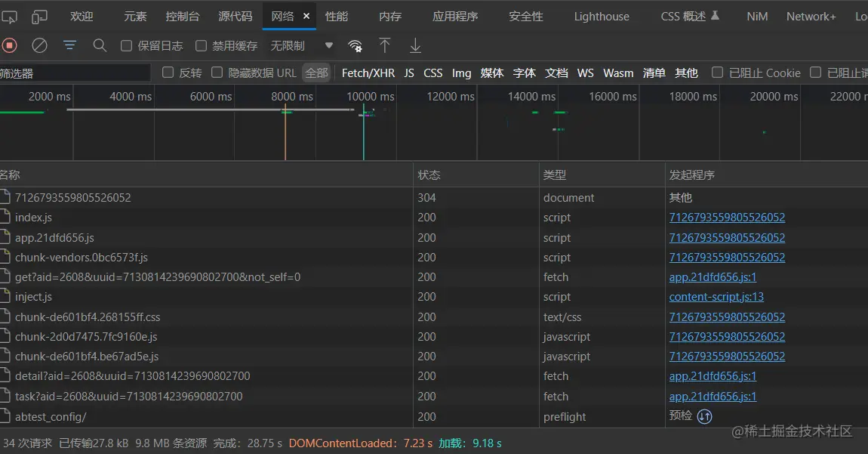
Task: Sort by 名称 column header
Action: [206, 174]
